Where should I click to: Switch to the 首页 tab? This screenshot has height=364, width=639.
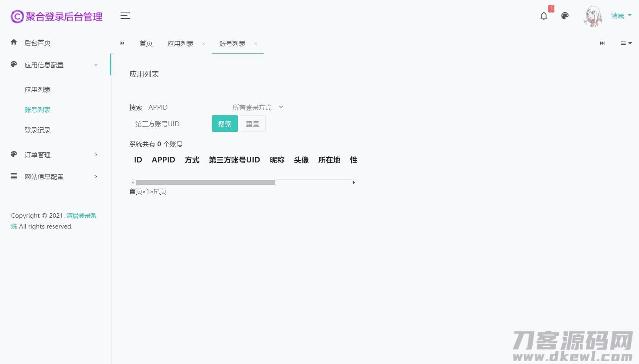tap(146, 44)
